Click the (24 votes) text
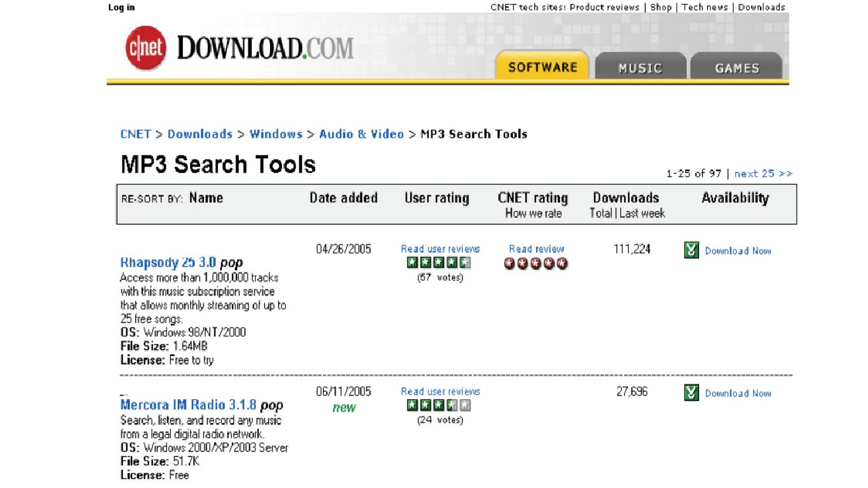Screen dimensions: 868x488 click(440, 420)
